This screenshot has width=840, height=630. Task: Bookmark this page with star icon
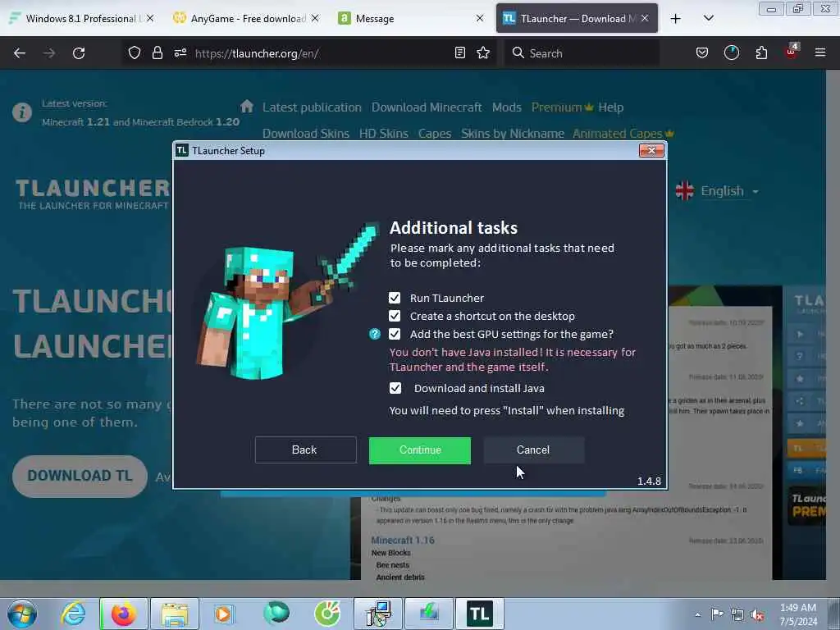pyautogui.click(x=483, y=53)
